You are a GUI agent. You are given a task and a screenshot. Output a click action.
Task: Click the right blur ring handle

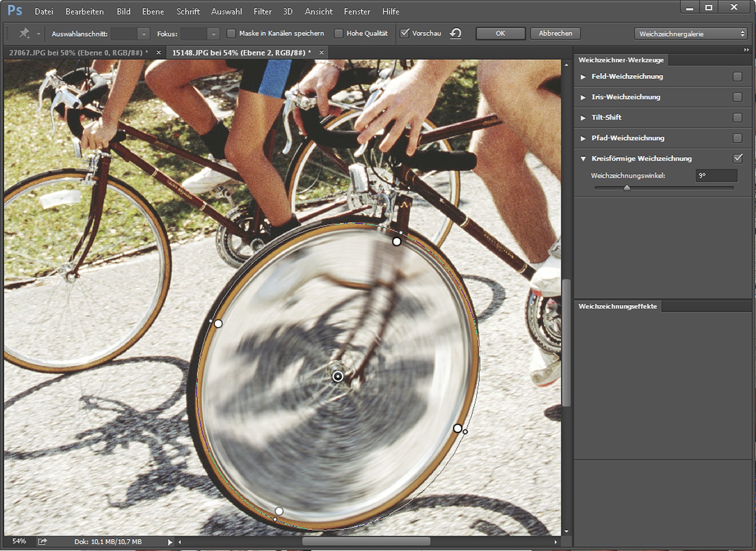[x=457, y=428]
